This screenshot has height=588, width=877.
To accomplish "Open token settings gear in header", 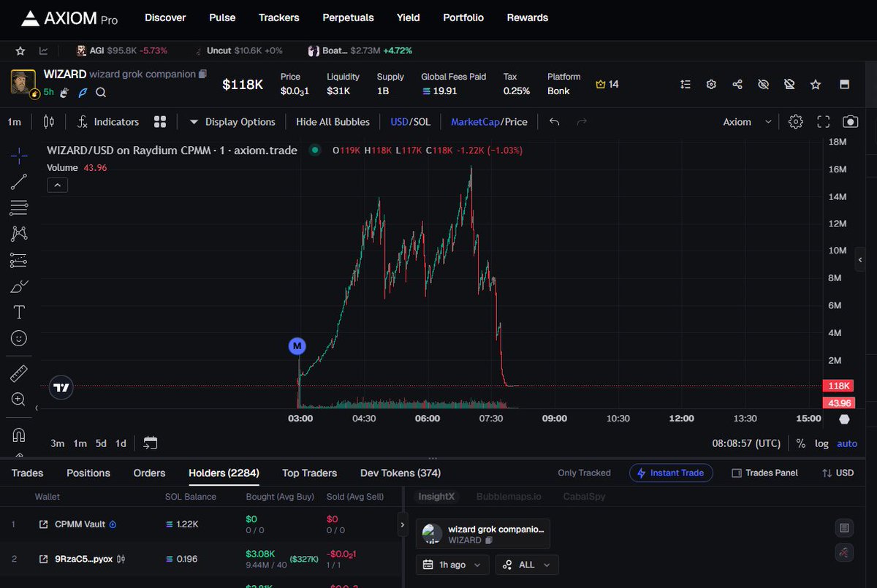I will click(x=711, y=85).
